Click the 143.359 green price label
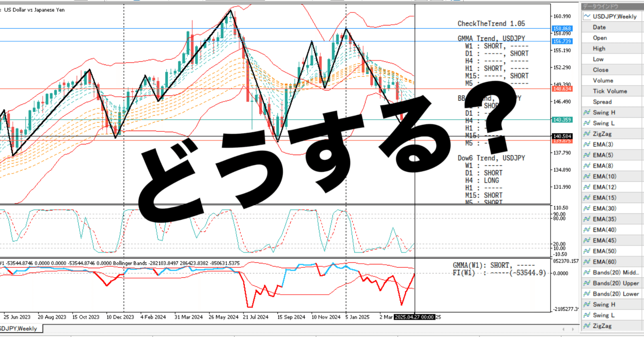The width and height of the screenshot is (644, 337). [562, 120]
